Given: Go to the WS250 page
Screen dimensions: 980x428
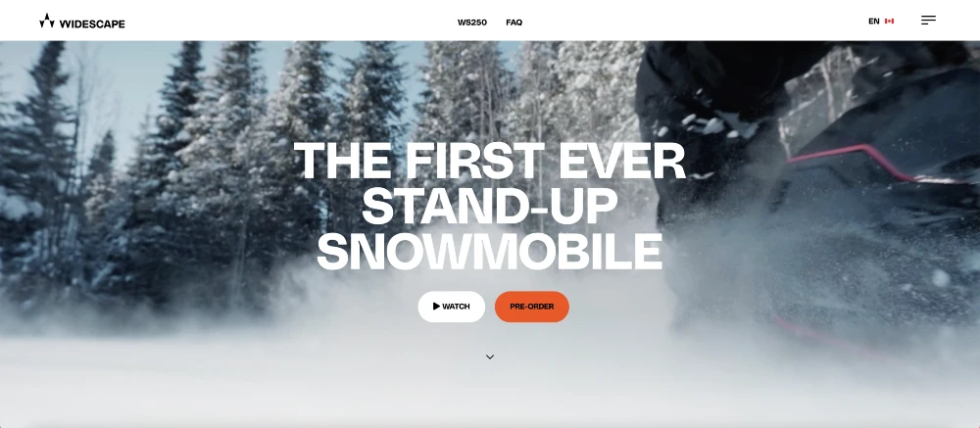Looking at the screenshot, I should pyautogui.click(x=472, y=23).
